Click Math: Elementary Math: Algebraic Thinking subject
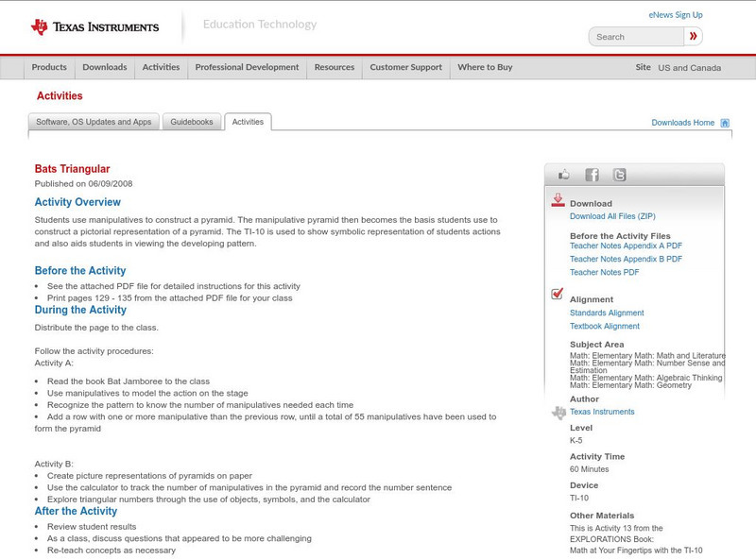Viewport: 756px width, 559px height. tap(646, 378)
